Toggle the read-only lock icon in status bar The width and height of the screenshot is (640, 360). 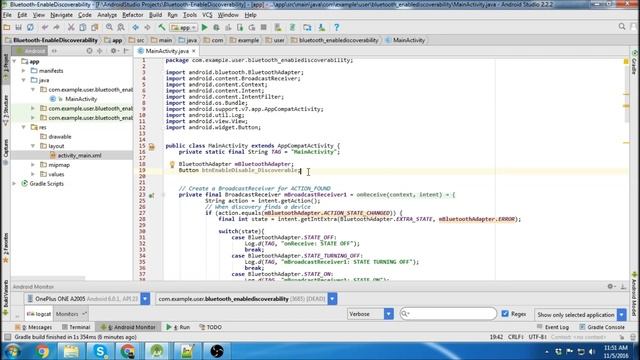(622, 337)
